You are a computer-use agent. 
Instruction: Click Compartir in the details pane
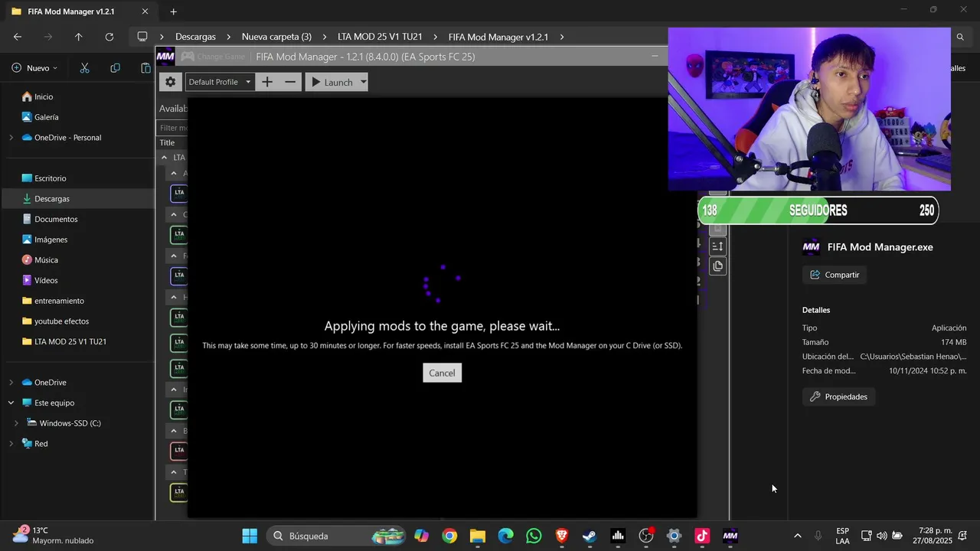(835, 275)
